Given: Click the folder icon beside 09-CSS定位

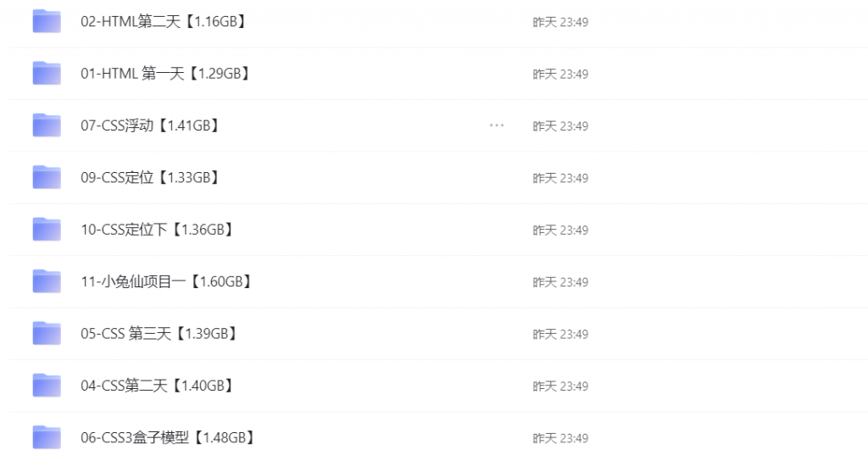Looking at the screenshot, I should click(x=47, y=178).
